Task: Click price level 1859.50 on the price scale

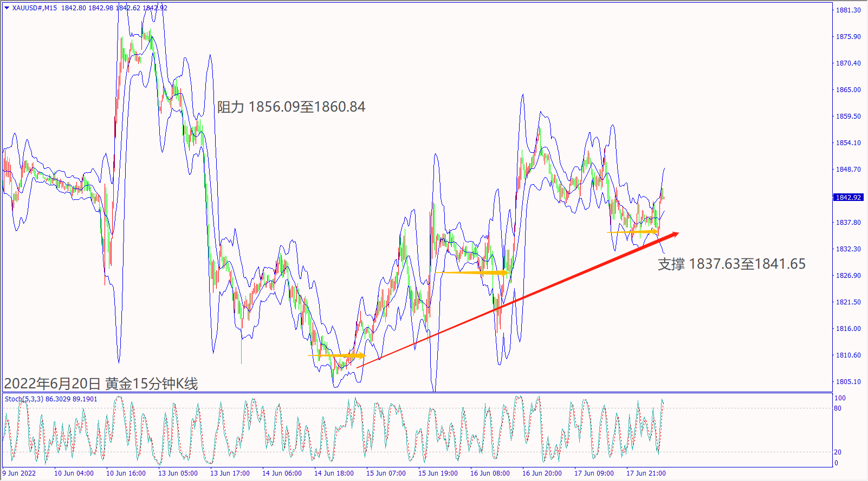Action: click(848, 116)
